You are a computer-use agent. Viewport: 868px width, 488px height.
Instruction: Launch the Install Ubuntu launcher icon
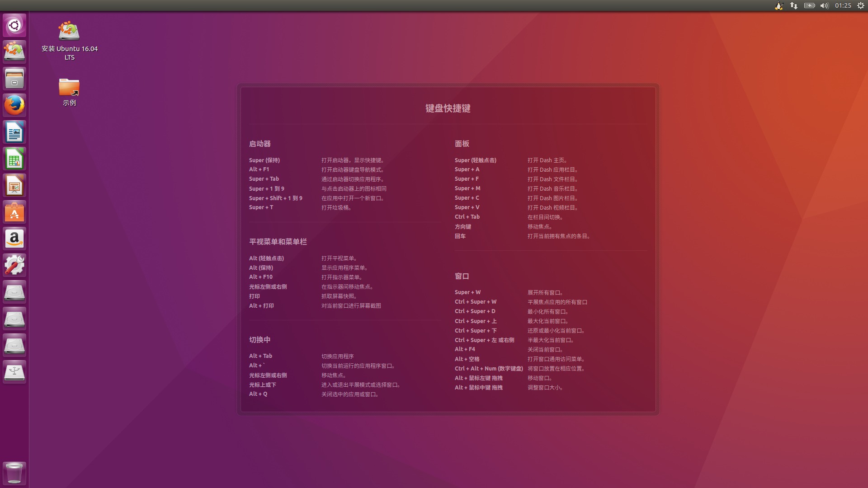(x=14, y=52)
